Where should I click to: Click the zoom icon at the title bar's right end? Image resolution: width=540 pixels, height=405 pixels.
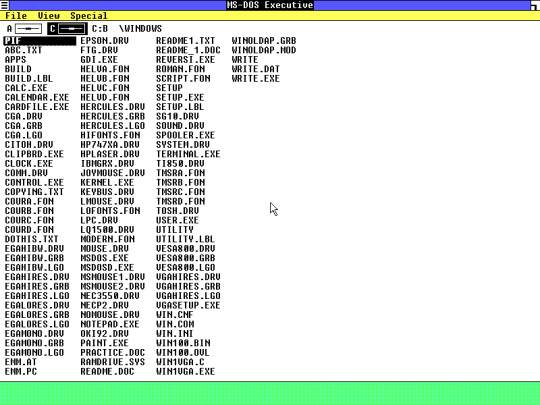535,5
